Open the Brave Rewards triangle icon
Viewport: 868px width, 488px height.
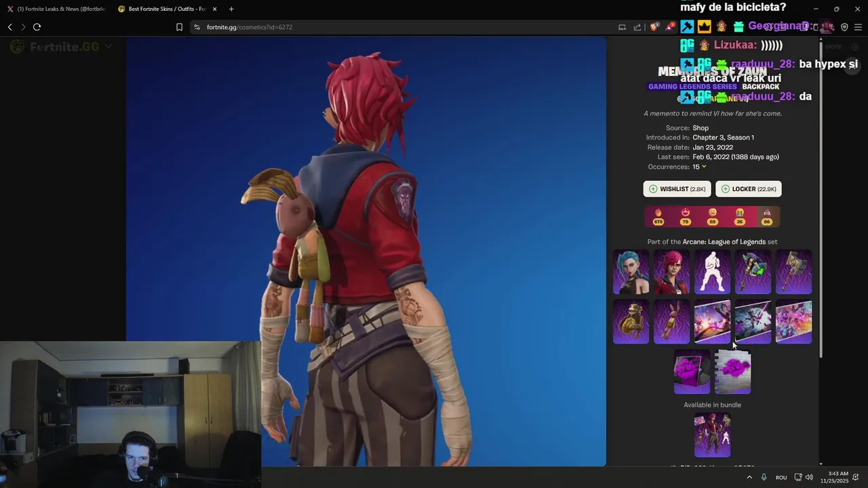(x=670, y=27)
